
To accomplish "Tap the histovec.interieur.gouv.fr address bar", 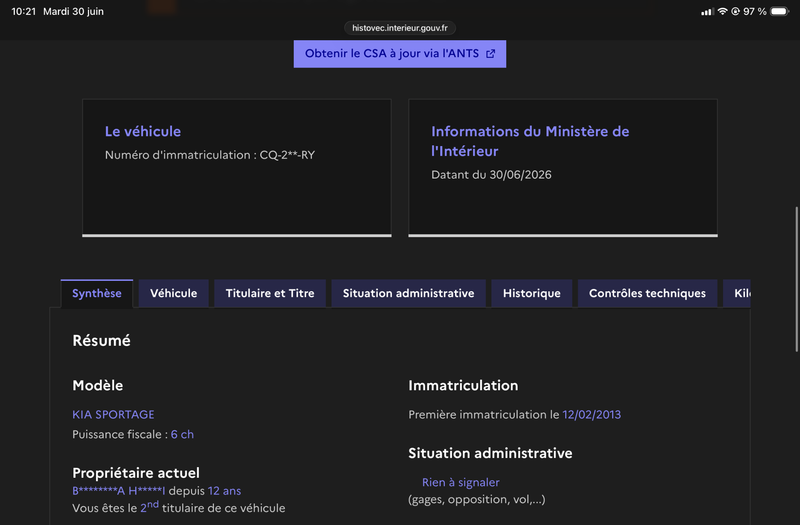I will point(399,28).
